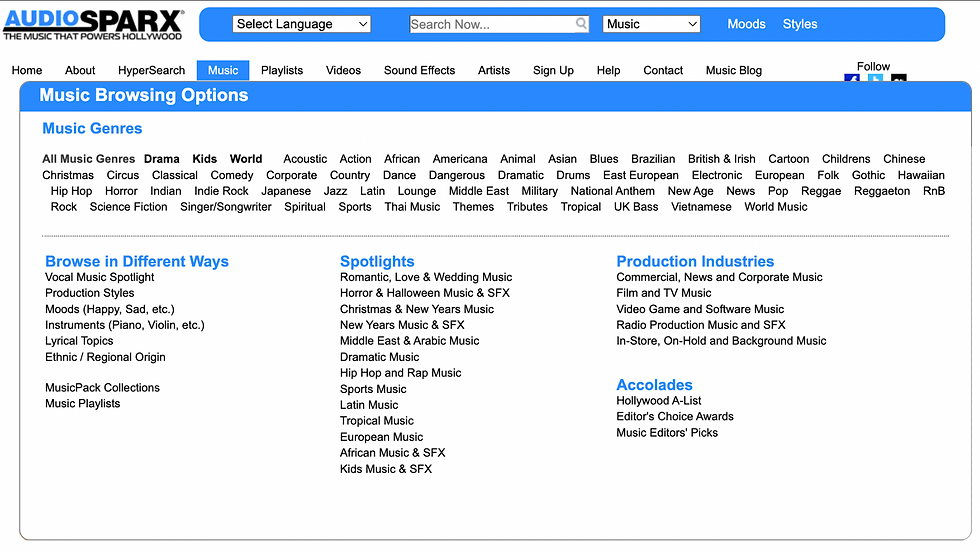Choose the Kids genre
The width and height of the screenshot is (980, 552).
click(204, 159)
